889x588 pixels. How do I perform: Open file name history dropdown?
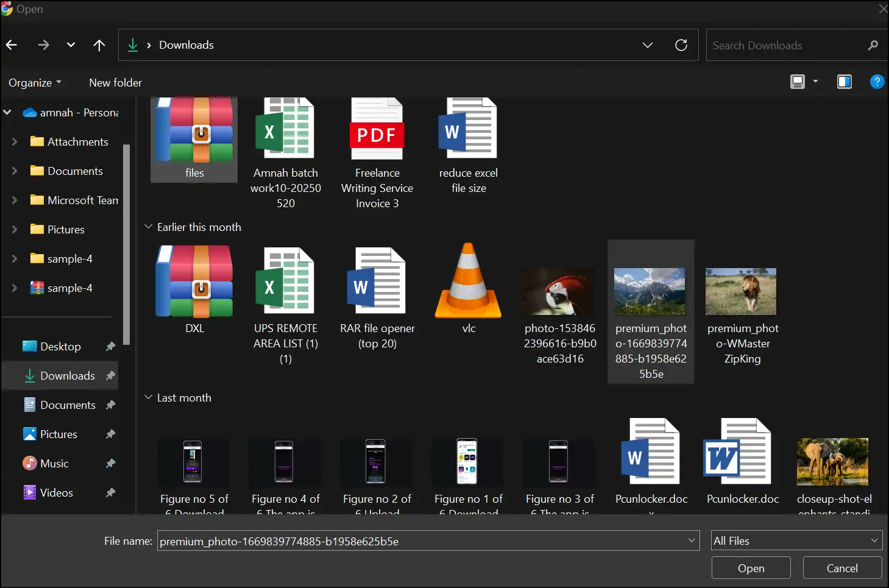pos(692,540)
